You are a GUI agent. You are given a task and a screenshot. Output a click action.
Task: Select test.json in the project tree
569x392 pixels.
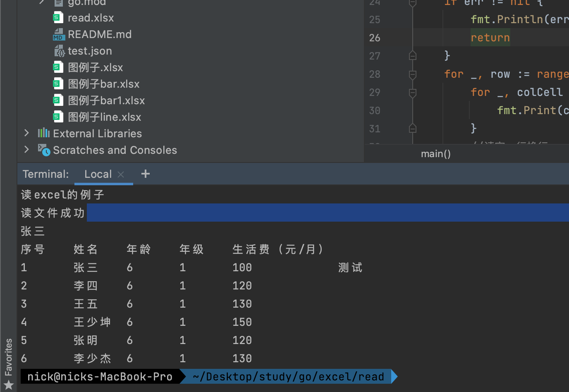[x=90, y=51]
